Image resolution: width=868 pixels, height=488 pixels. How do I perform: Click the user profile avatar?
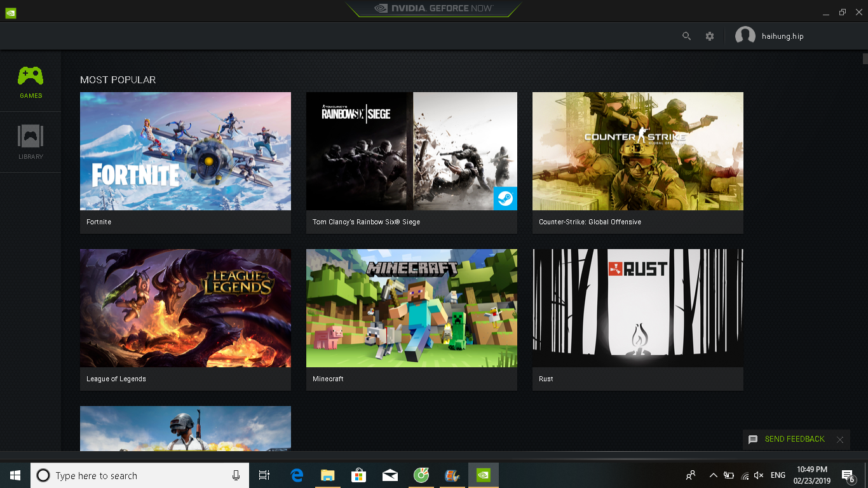(745, 36)
